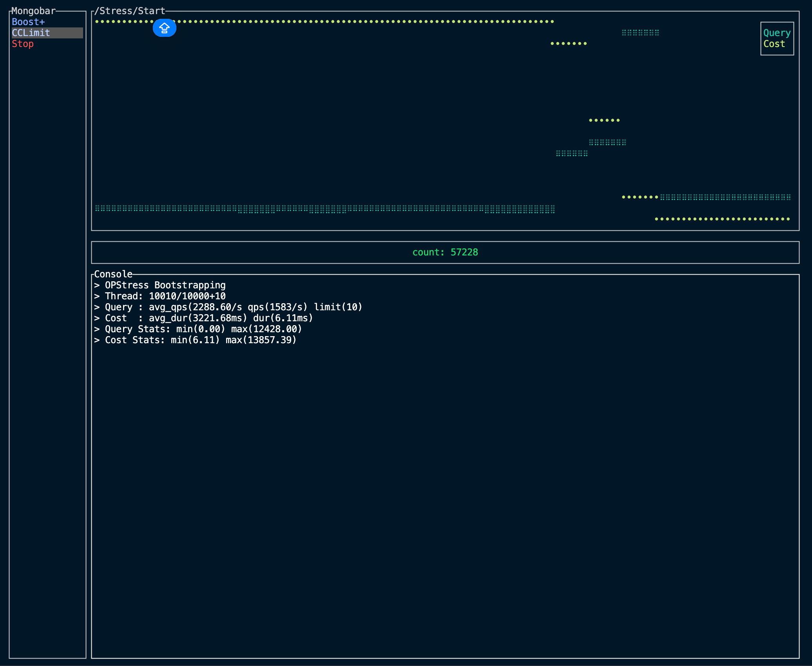
Task: Click the Cost avg_dur console line
Action: pyautogui.click(x=204, y=318)
